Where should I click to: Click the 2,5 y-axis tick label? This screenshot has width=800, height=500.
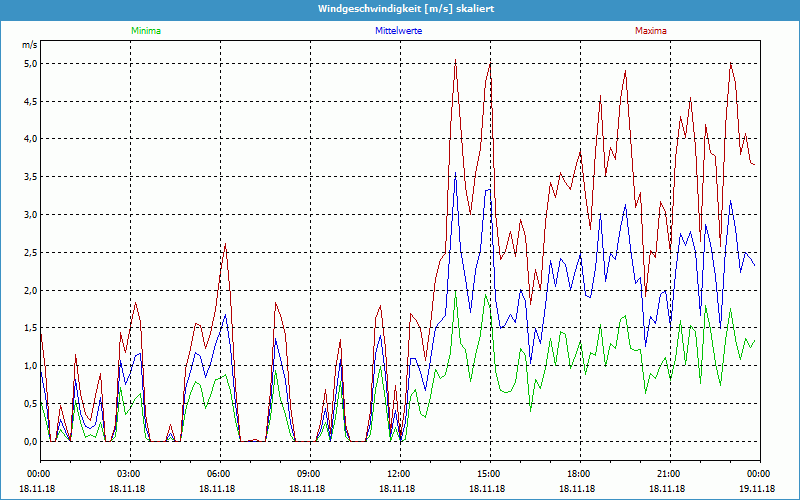click(x=29, y=252)
